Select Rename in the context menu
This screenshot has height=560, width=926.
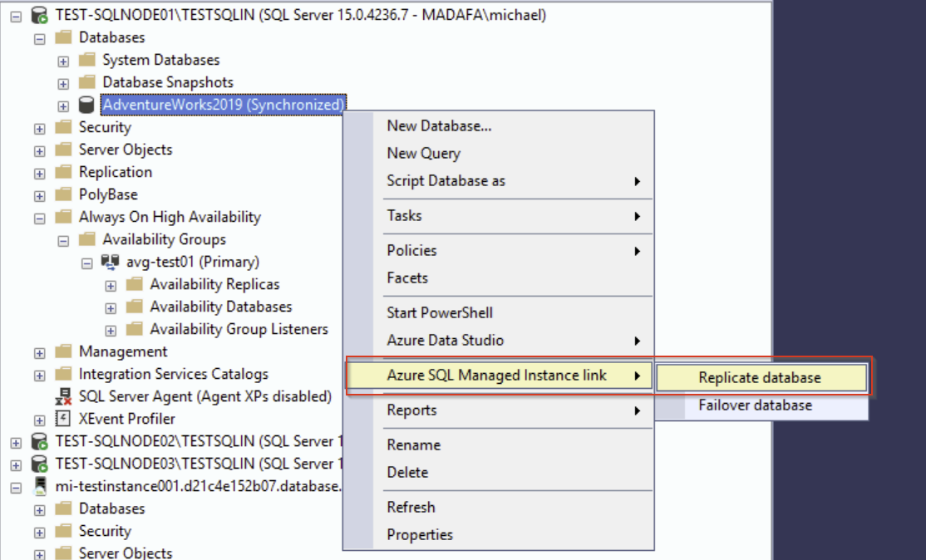(499, 445)
